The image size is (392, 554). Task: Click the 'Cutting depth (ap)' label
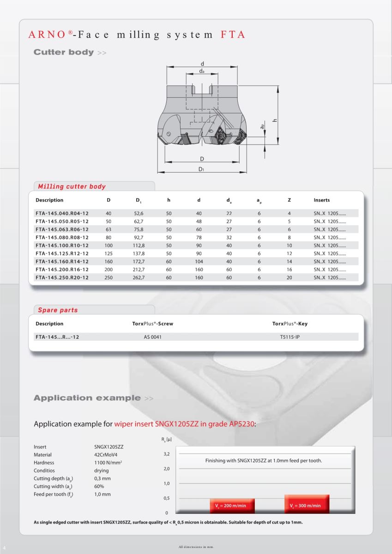[x=54, y=479]
